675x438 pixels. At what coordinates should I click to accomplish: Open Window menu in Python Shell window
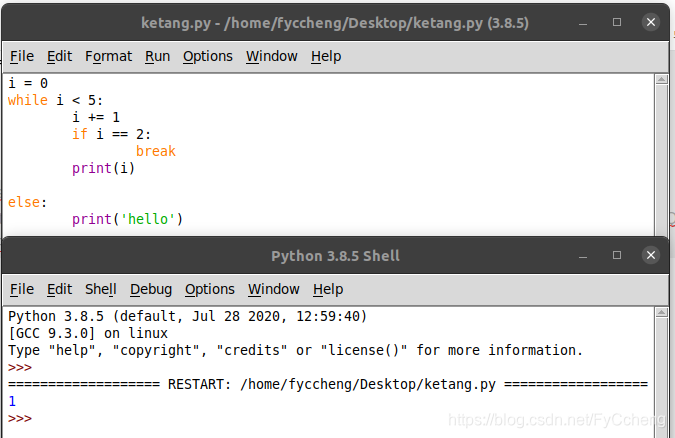274,289
